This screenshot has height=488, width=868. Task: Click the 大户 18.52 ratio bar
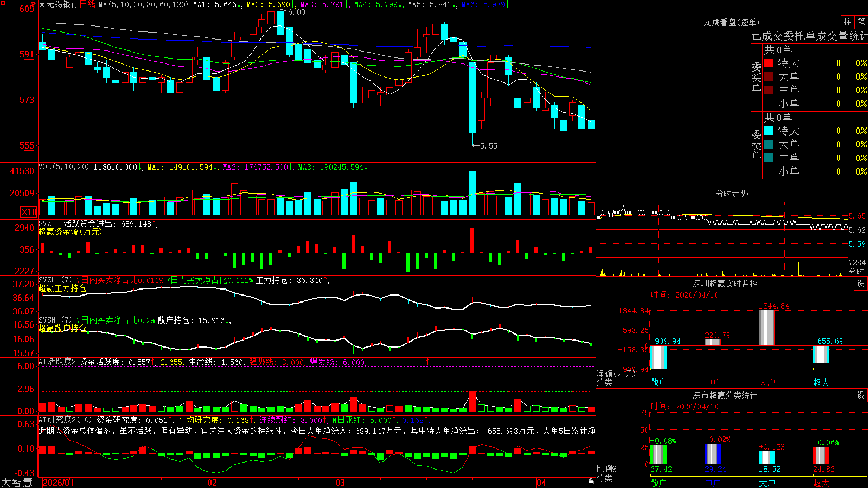coord(767,458)
